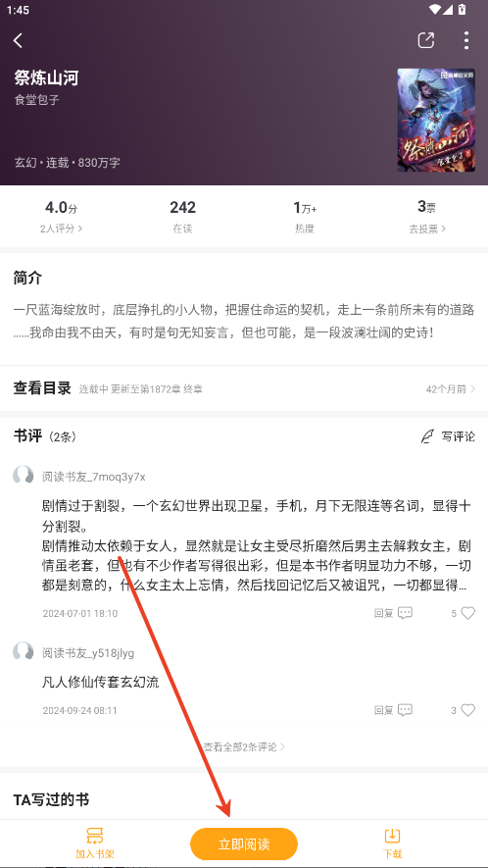The image size is (488, 868).
Task: Click reply bubble icon on first review
Action: click(x=405, y=613)
